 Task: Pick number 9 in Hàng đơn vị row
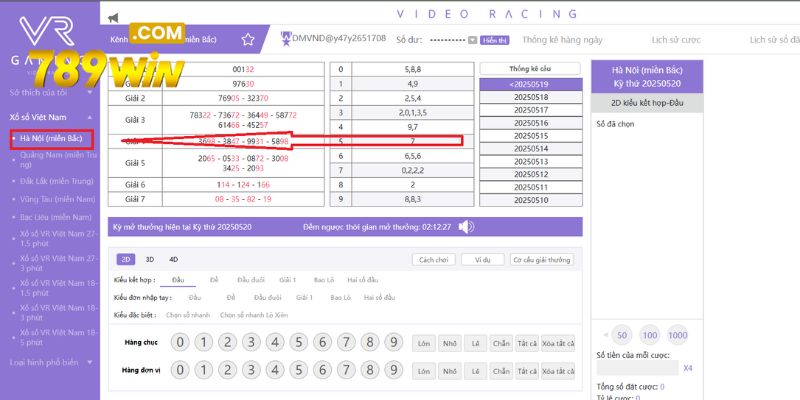click(x=395, y=370)
